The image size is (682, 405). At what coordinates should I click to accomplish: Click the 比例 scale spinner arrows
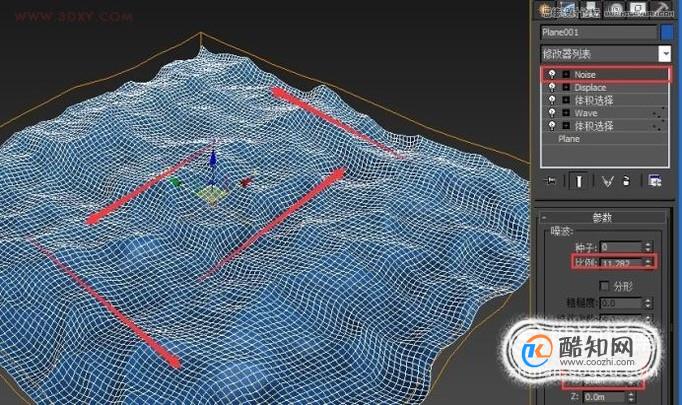coord(648,263)
